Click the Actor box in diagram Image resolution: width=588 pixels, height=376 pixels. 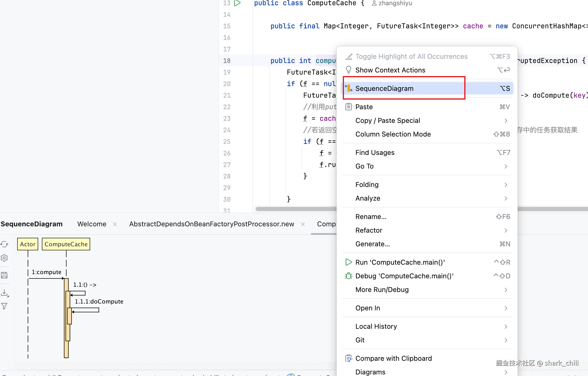[x=28, y=244]
